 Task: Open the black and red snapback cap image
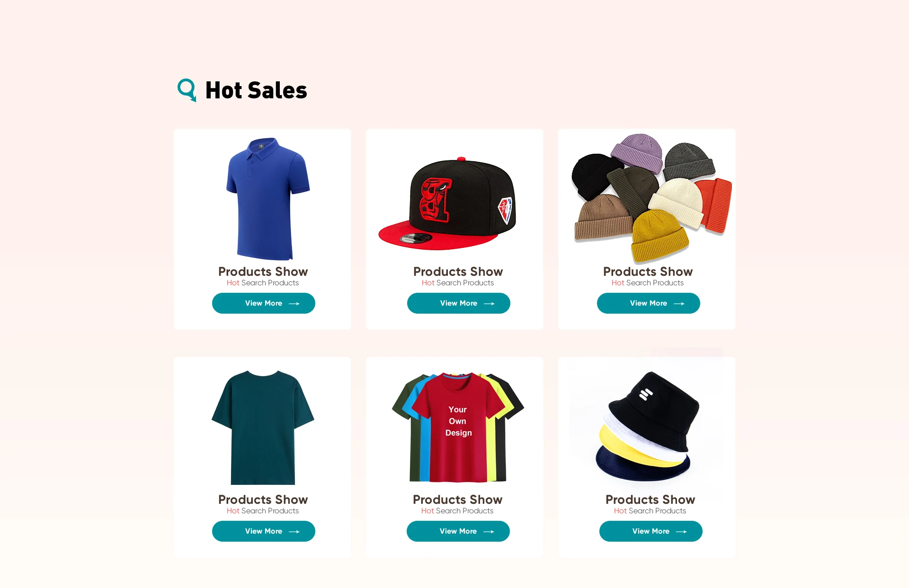tap(447, 203)
